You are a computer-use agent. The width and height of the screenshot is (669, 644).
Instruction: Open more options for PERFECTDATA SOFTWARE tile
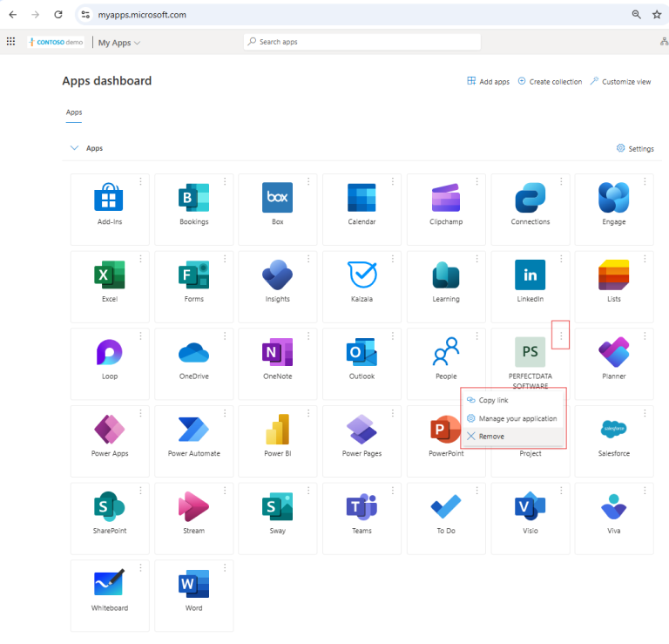[561, 336]
